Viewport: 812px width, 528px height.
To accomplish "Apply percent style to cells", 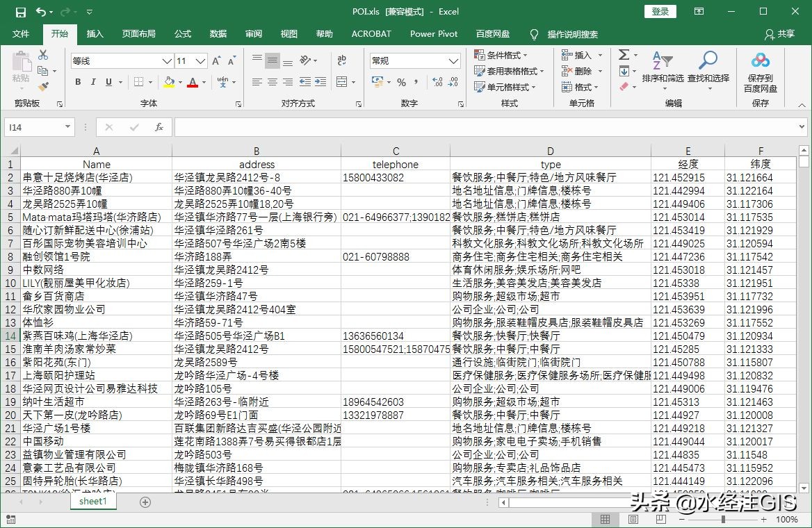I will tap(403, 82).
